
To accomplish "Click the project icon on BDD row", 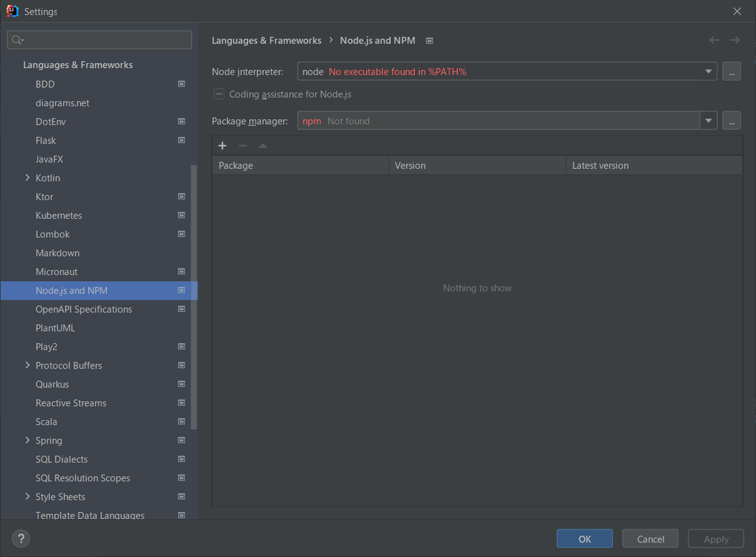I will click(181, 84).
